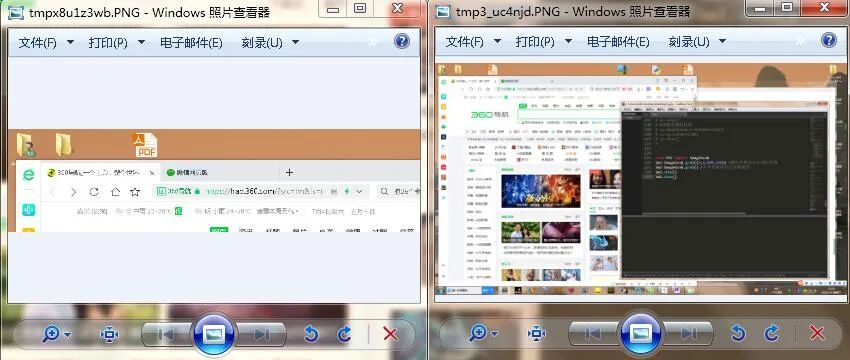
Task: Open the zoom dropdown arrow in the left viewer
Action: coord(67,335)
